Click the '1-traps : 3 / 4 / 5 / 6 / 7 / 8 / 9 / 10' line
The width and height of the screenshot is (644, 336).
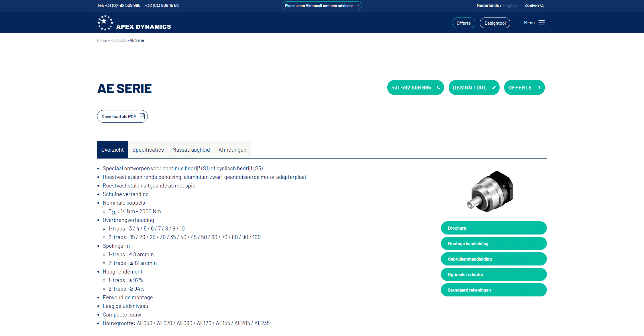coord(146,228)
